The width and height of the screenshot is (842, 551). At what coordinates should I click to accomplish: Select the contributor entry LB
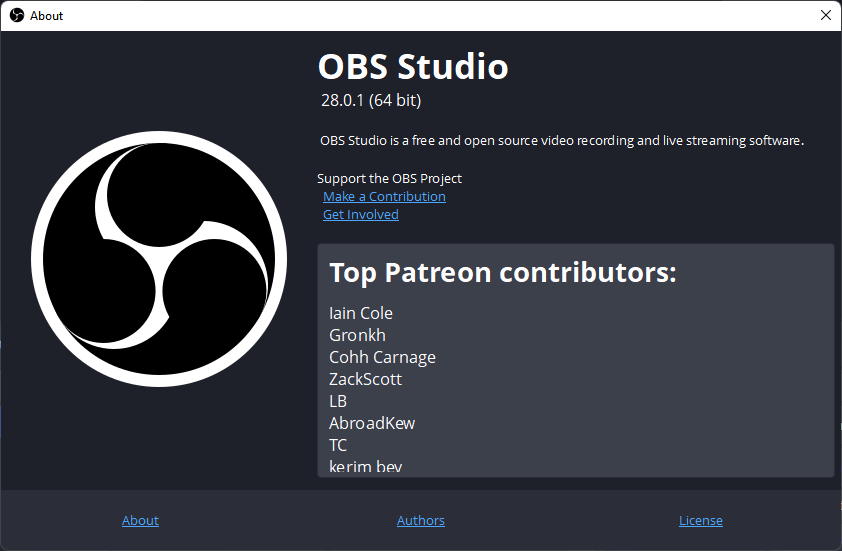point(338,401)
